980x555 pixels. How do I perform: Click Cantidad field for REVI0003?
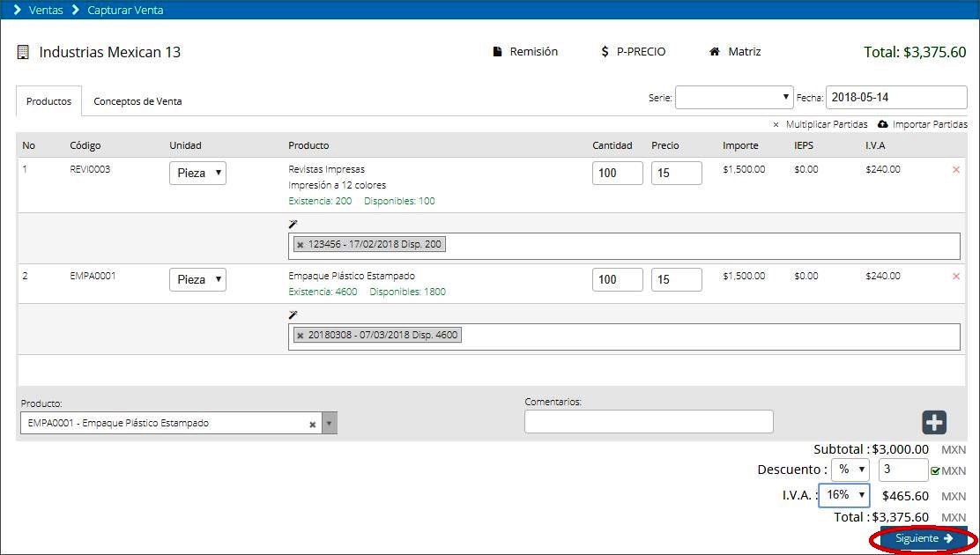tap(618, 174)
